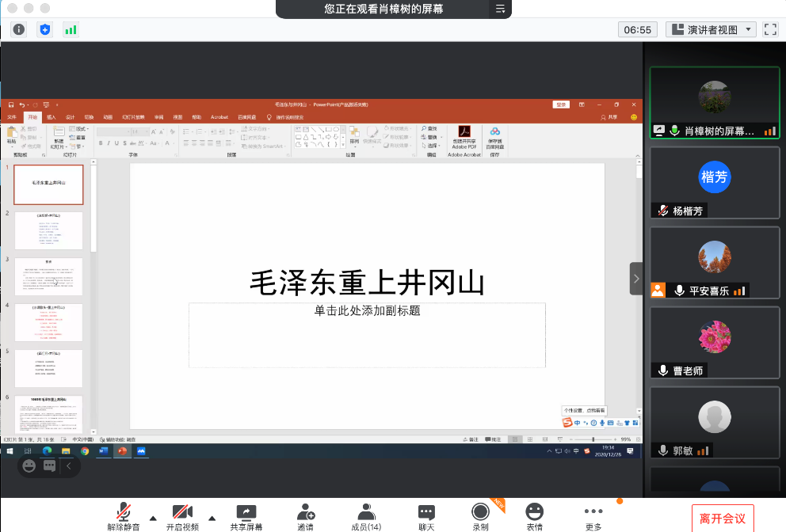Click the blue security shield icon
786x532 pixels.
(45, 29)
